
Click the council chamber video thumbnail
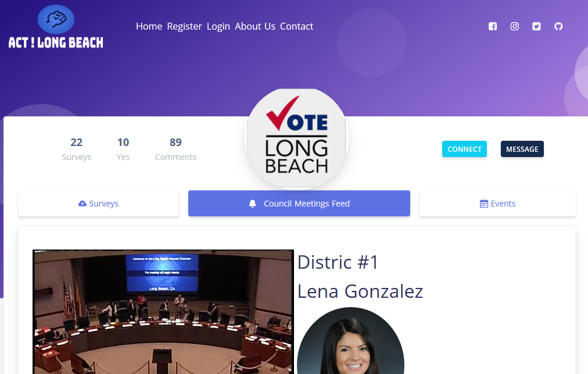coord(163,312)
